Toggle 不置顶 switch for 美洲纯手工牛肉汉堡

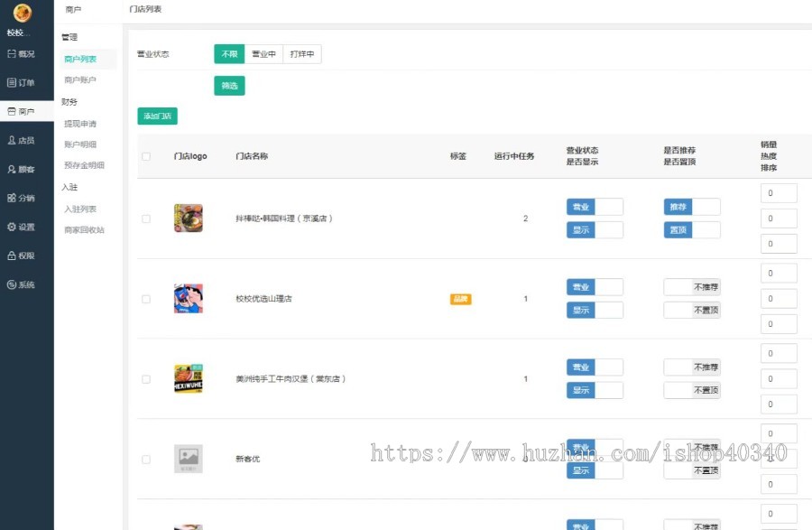(692, 391)
